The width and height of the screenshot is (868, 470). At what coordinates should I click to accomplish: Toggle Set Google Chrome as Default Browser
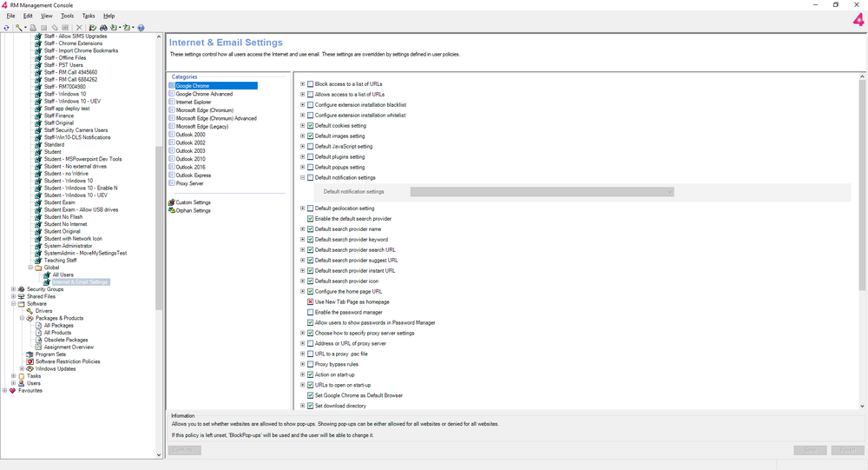(x=310, y=396)
